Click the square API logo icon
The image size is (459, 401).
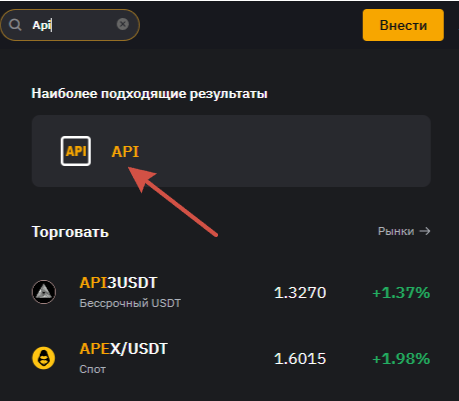coord(76,151)
